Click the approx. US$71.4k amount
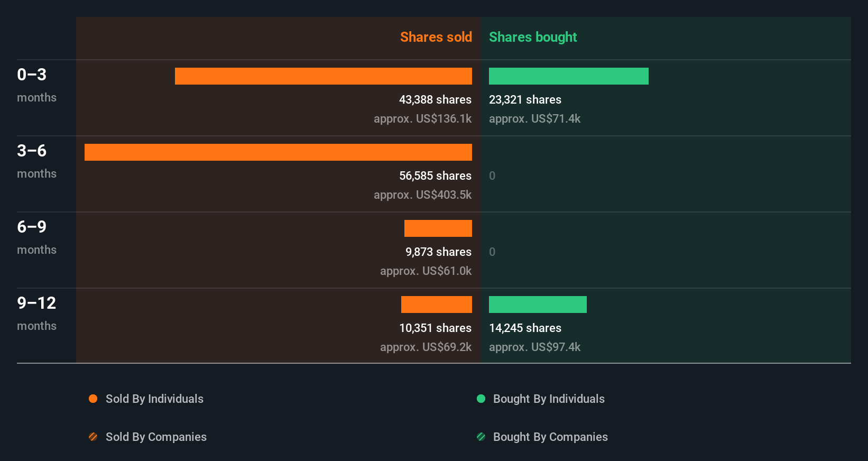The height and width of the screenshot is (461, 868). pos(534,119)
